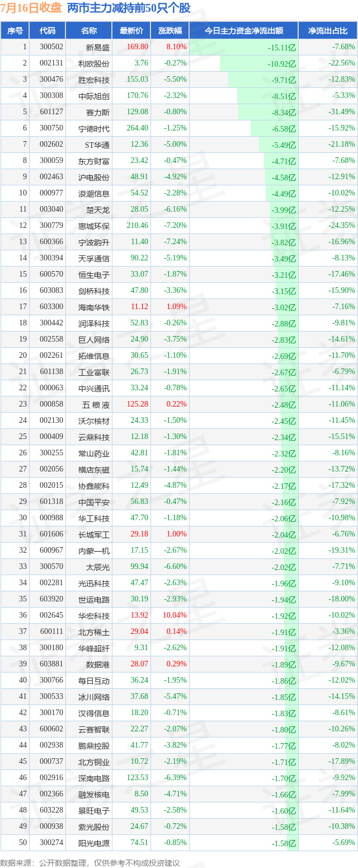Select stock name 融发核电

click(94, 795)
